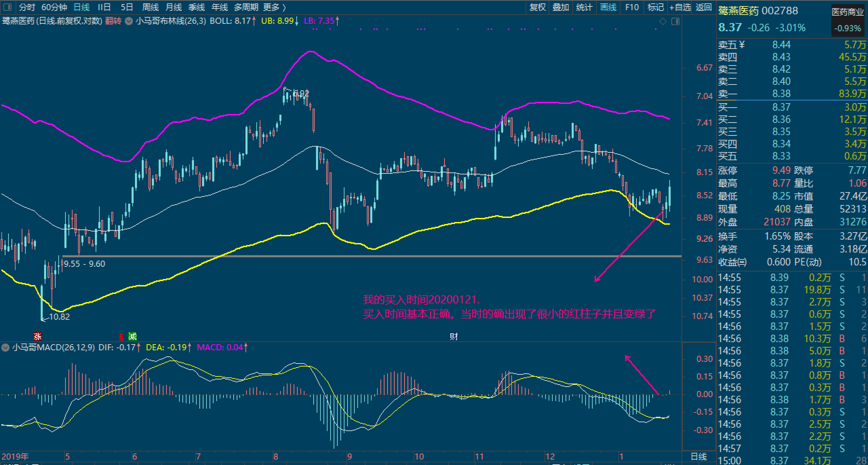This screenshot has width=868, height=465.
Task: Click the diamond icon above chart
Action: point(663,22)
